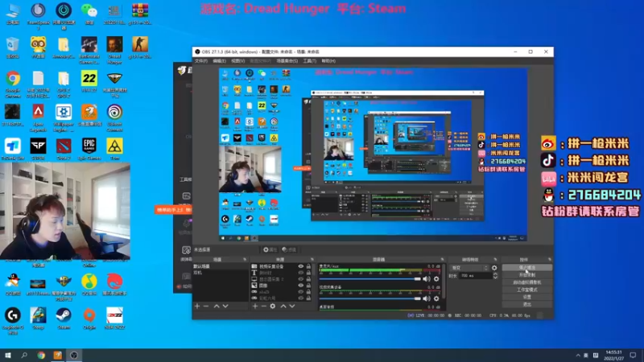Screen dimensions: 644x362
Task: Lock the text source row
Action: coord(308,273)
